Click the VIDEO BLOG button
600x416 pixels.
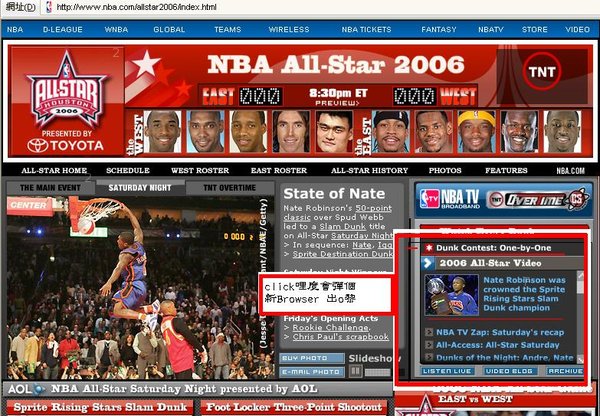509,371
